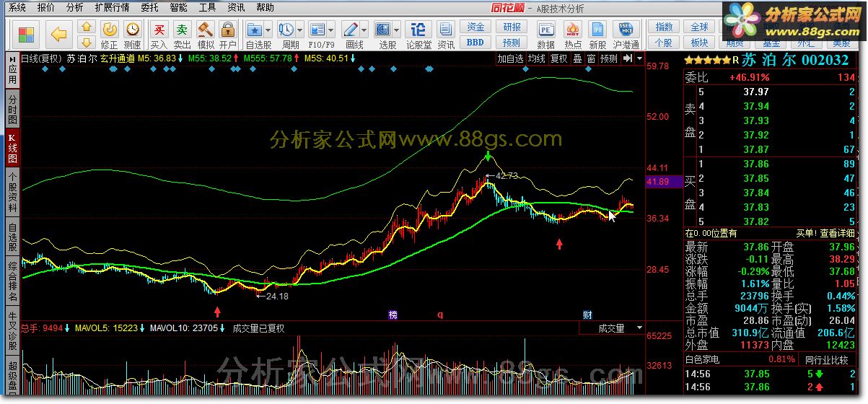Expand the 周期 period dropdown arrow

(x=299, y=30)
